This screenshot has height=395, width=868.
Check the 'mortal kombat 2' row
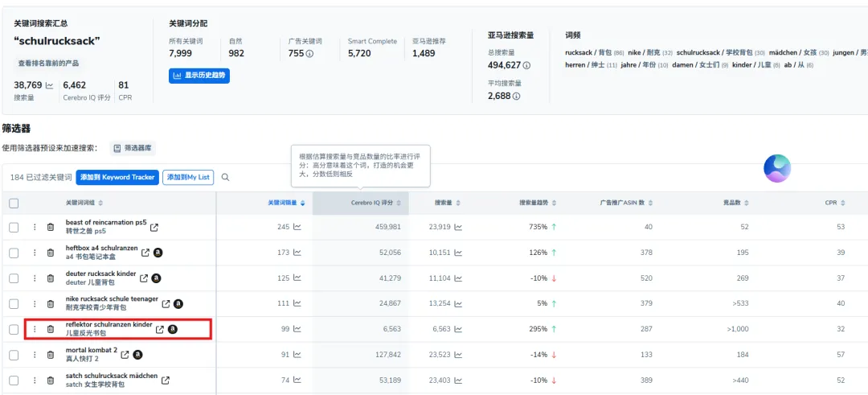point(14,355)
